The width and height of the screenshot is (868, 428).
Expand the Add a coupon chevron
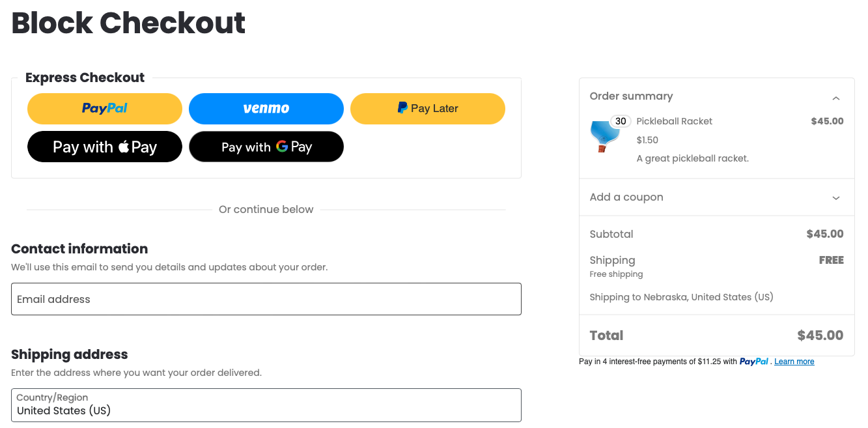pos(836,198)
